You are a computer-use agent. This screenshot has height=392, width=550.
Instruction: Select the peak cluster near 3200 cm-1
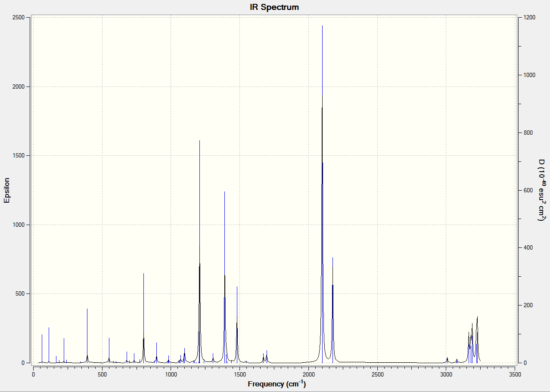[473, 340]
